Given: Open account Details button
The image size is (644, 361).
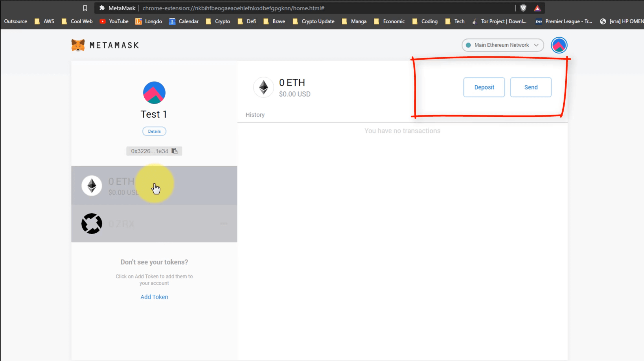Looking at the screenshot, I should pos(154,131).
